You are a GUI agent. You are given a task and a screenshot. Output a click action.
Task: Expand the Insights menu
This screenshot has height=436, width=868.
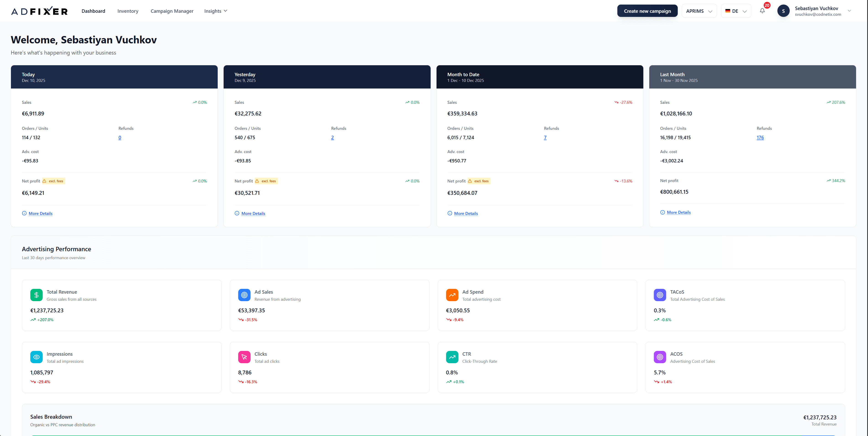(x=216, y=11)
